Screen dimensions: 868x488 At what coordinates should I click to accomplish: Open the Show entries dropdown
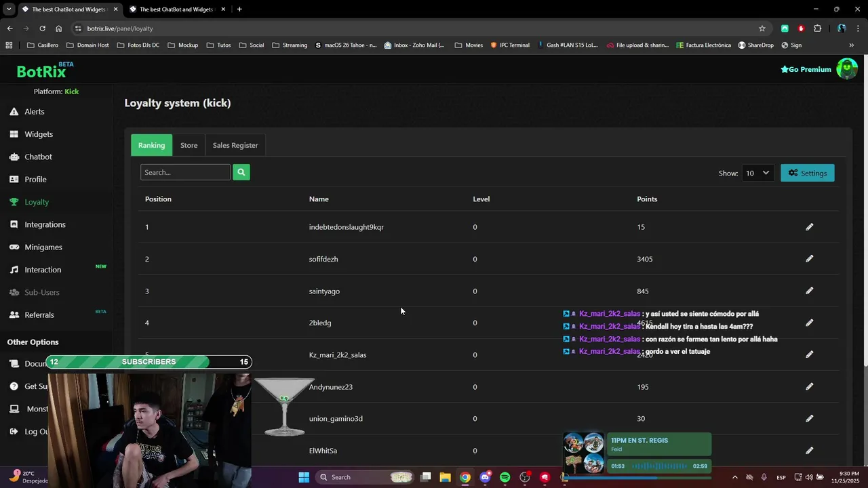pos(757,173)
